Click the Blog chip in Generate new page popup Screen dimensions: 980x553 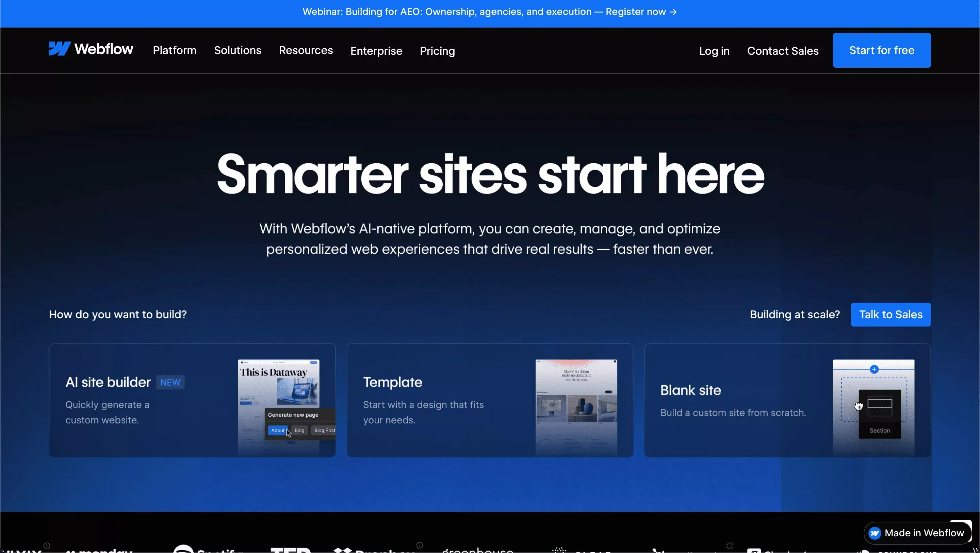(x=299, y=431)
